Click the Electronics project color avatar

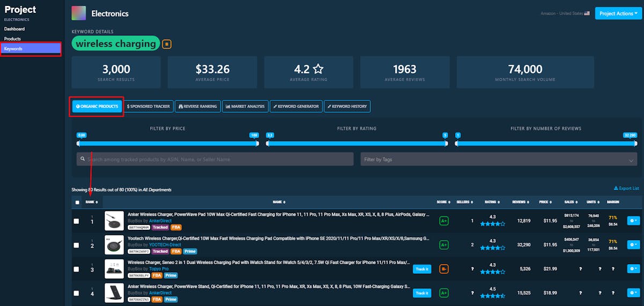click(x=78, y=13)
